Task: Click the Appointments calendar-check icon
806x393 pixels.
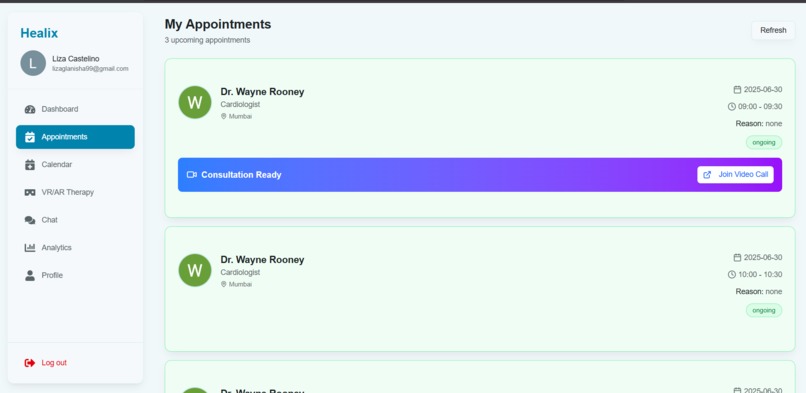Action: point(30,137)
